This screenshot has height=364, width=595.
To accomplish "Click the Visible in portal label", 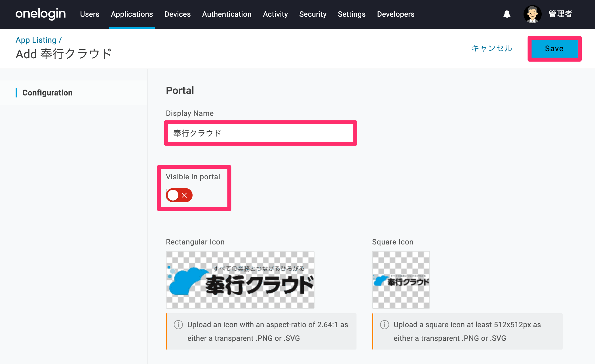I will pos(193,177).
